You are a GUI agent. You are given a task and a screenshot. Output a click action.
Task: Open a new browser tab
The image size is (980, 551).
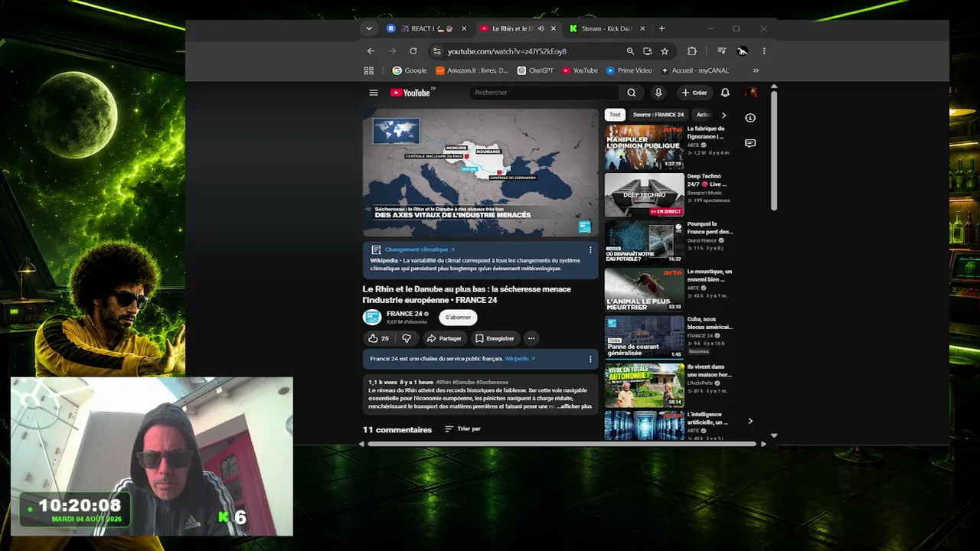coord(661,29)
